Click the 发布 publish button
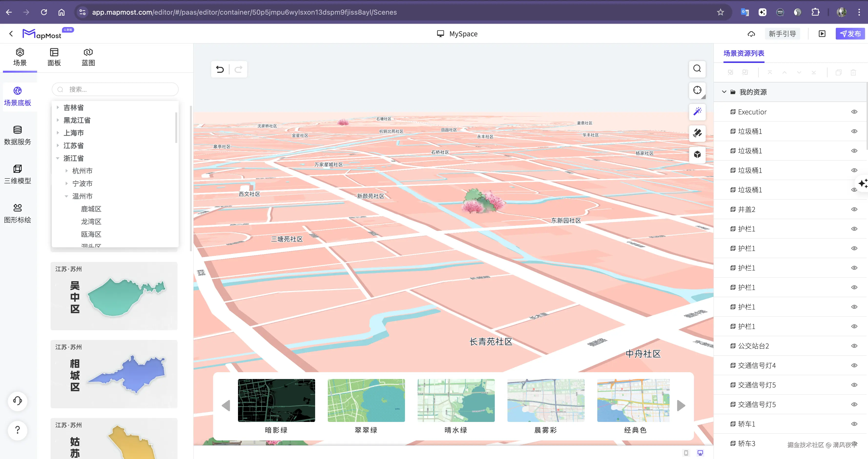 850,34
